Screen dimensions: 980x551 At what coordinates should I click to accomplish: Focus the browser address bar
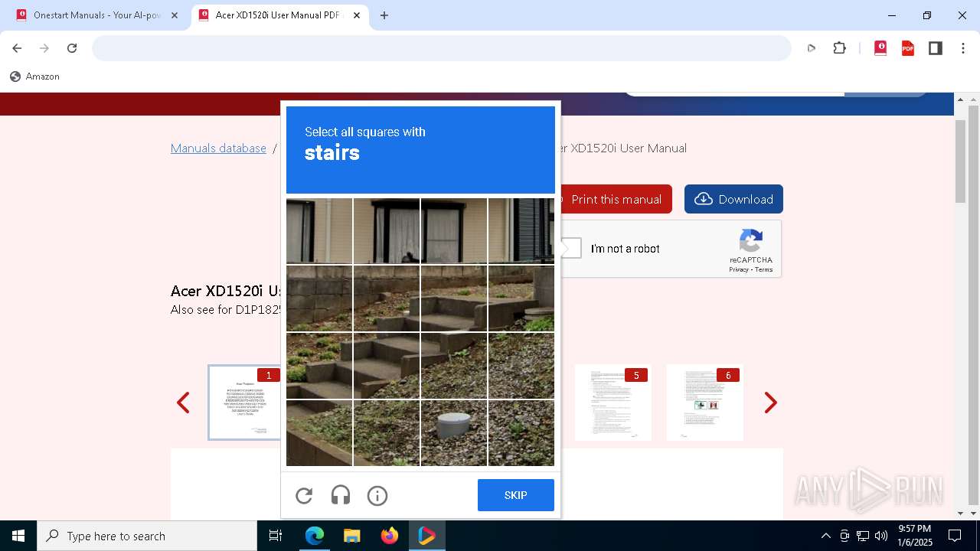[x=442, y=48]
